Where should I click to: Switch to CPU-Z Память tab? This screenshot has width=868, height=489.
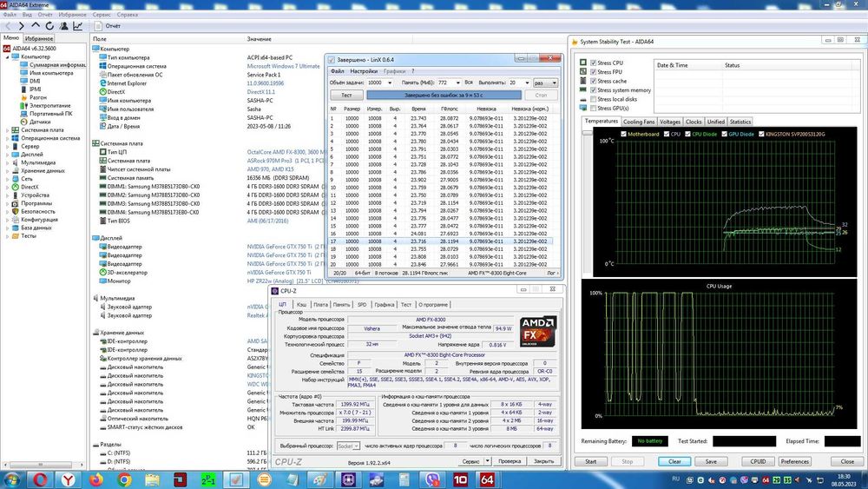pos(341,305)
